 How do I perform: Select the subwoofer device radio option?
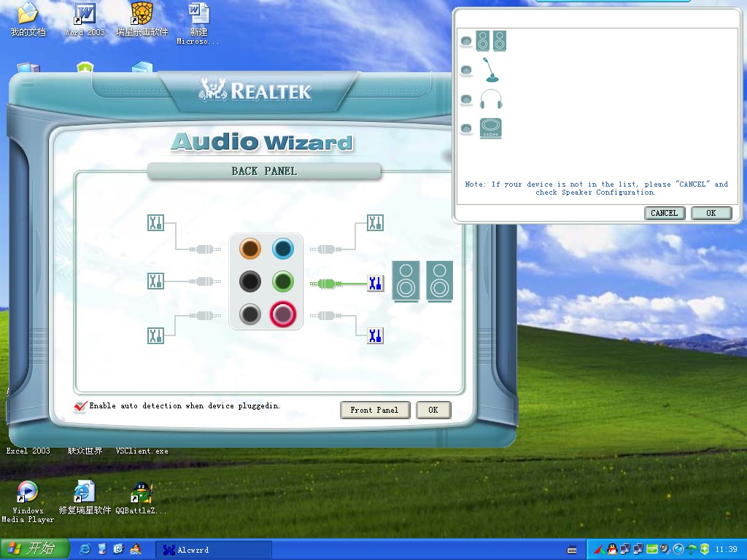coord(466,129)
